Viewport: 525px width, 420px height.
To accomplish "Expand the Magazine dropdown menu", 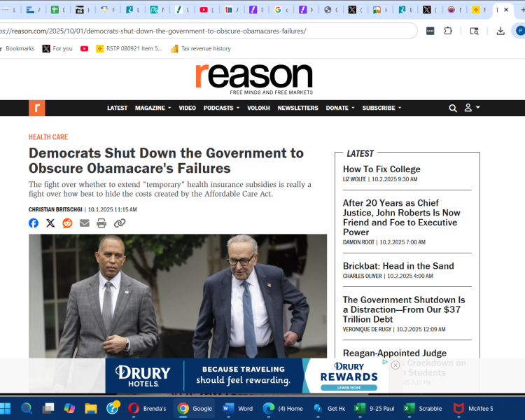I will pyautogui.click(x=152, y=108).
